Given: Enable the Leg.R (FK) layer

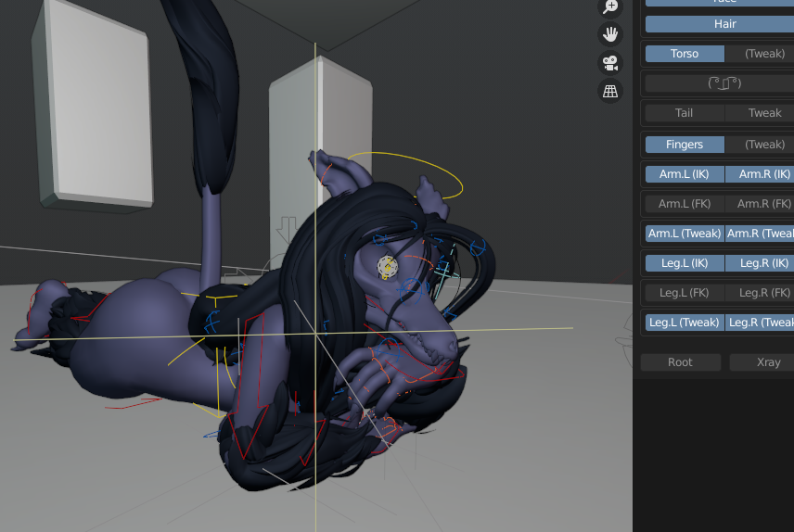Looking at the screenshot, I should (x=760, y=293).
